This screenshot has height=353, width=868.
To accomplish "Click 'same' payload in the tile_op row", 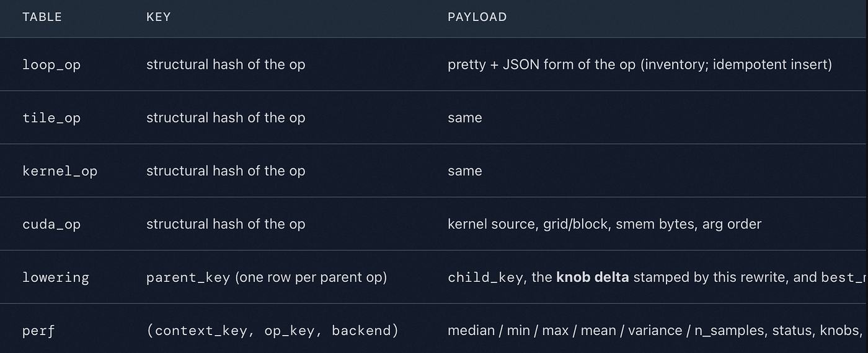I will click(x=465, y=118).
